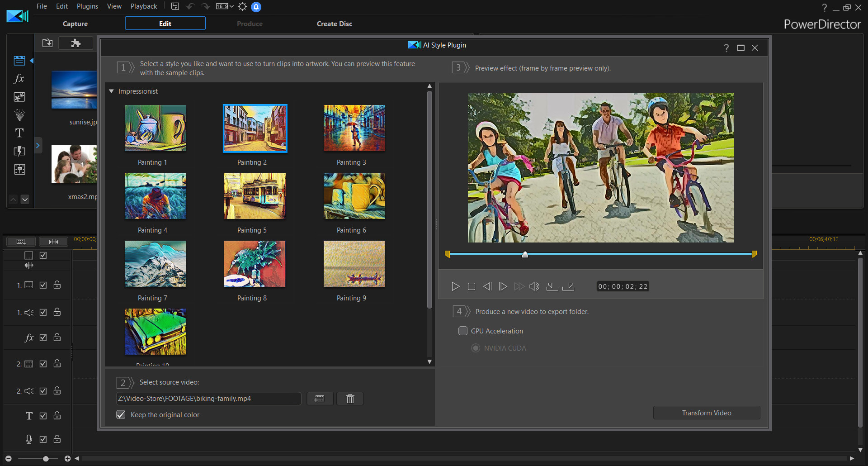This screenshot has width=868, height=466.
Task: Select the NVIDIA CUDA radio button
Action: tap(475, 348)
